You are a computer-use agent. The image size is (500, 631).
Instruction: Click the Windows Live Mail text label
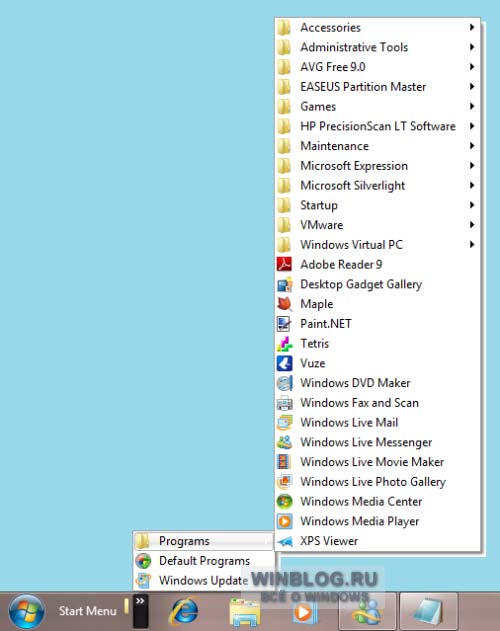[349, 422]
